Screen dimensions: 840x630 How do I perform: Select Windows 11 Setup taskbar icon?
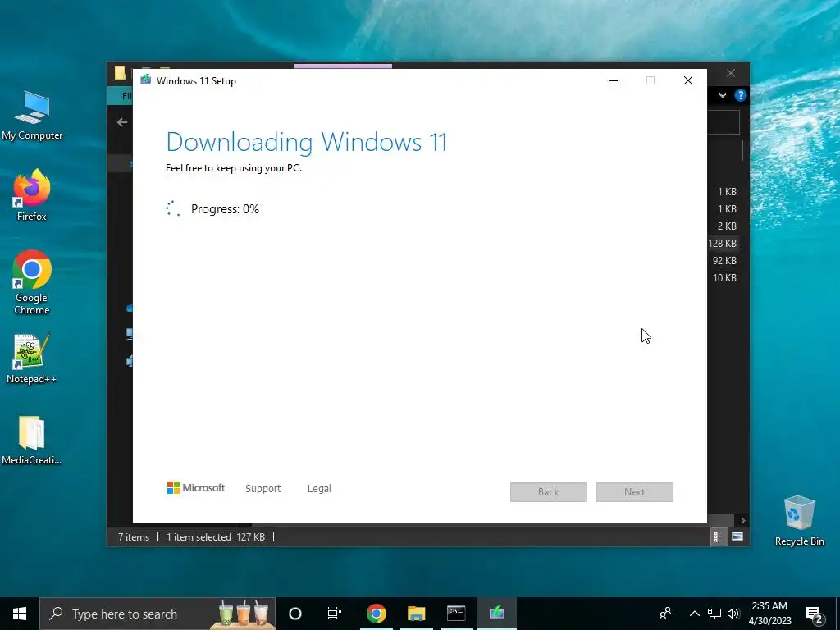[496, 614]
